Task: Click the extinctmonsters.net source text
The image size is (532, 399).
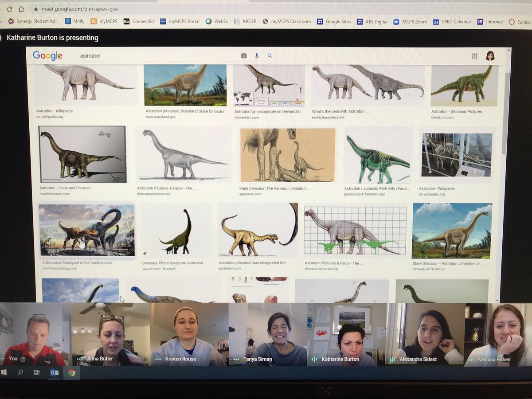Action: [329, 117]
